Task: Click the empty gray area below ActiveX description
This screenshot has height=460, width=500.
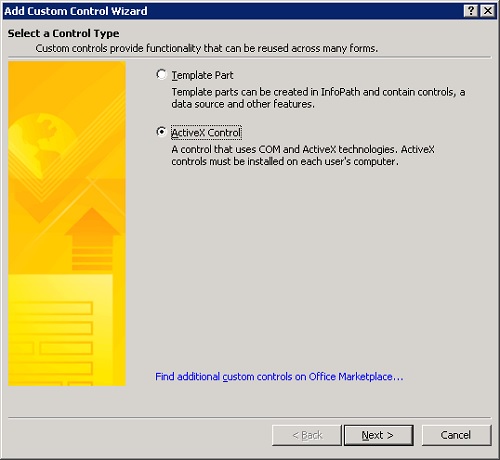Action: click(310, 267)
